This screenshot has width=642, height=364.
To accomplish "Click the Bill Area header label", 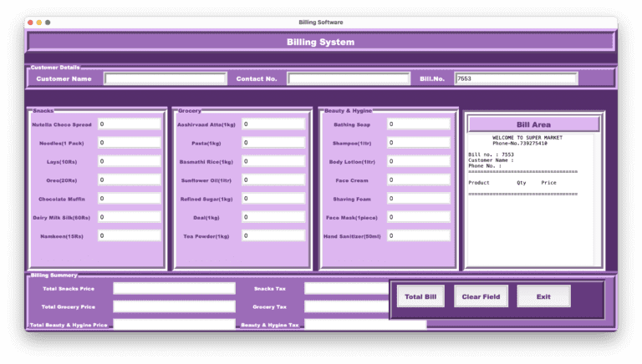I will pos(533,124).
